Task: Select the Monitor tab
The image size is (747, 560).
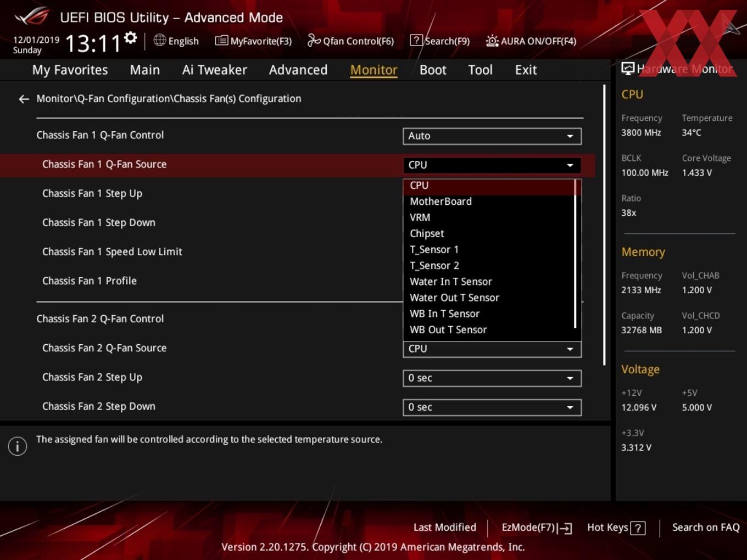Action: (374, 70)
